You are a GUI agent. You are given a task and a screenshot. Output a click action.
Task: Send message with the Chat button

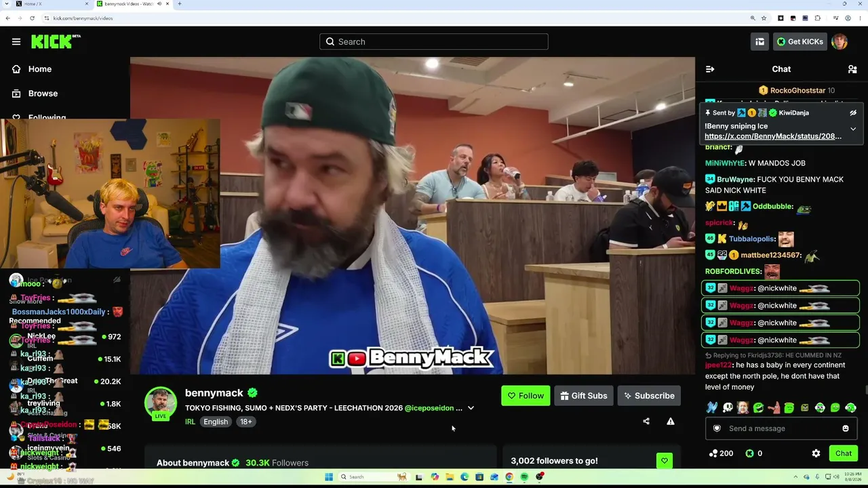(844, 453)
